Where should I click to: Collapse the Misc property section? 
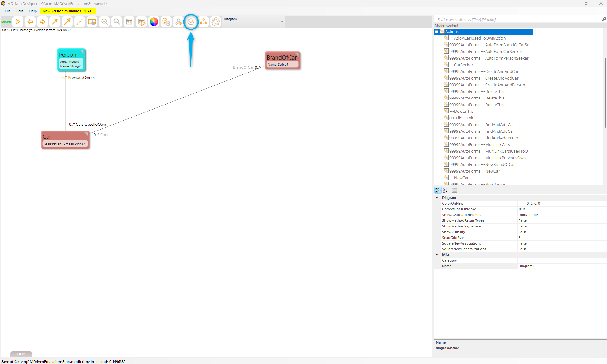coord(437,255)
